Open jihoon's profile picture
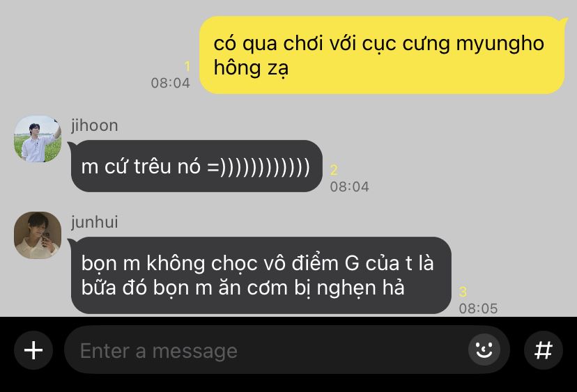Screen dimensions: 577x392 pyautogui.click(x=38, y=139)
